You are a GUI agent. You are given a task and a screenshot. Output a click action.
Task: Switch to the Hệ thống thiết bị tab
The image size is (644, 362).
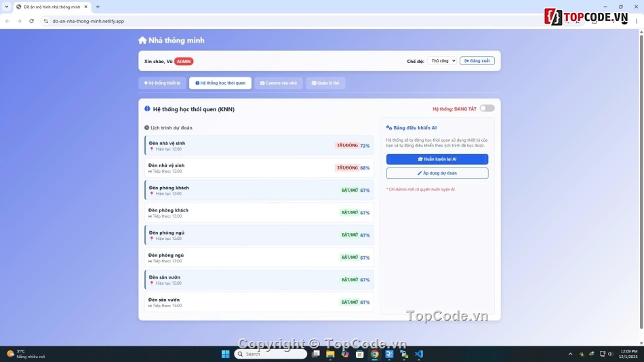(163, 83)
